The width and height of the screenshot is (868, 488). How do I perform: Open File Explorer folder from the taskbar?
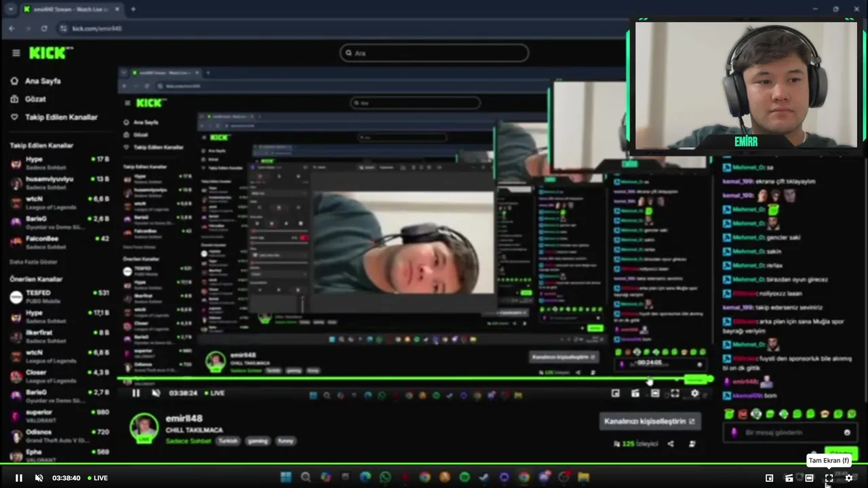(583, 478)
